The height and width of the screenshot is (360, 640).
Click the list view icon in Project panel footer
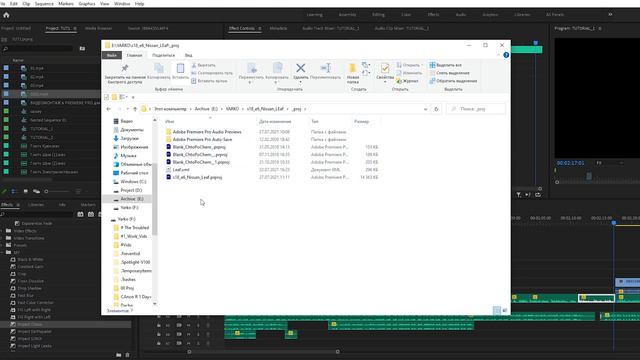[x=14, y=191]
